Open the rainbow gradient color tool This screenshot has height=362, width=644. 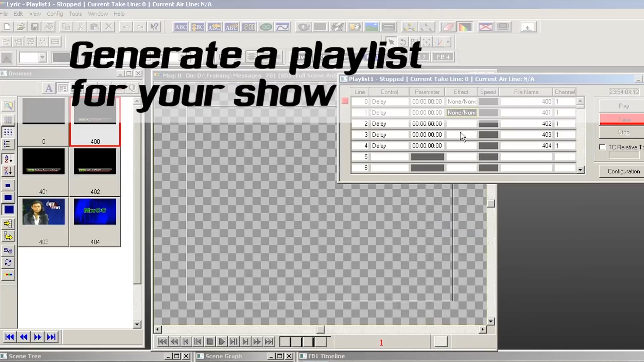(x=465, y=27)
